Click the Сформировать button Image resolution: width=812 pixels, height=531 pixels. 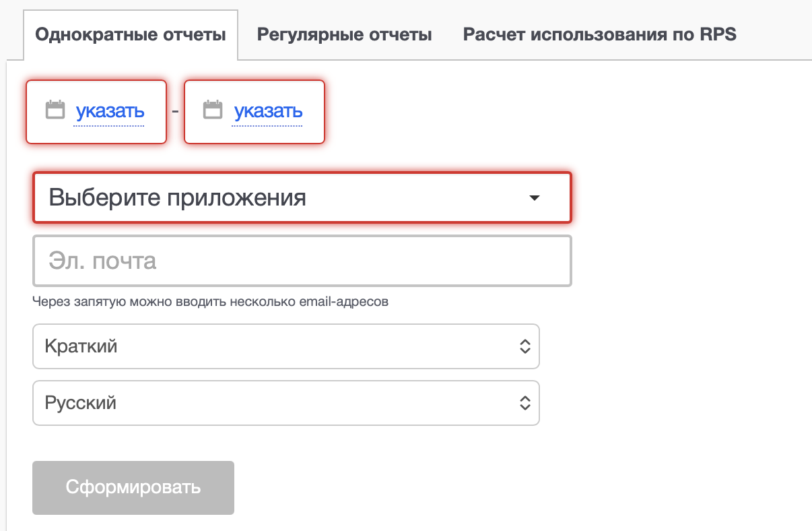click(x=133, y=488)
